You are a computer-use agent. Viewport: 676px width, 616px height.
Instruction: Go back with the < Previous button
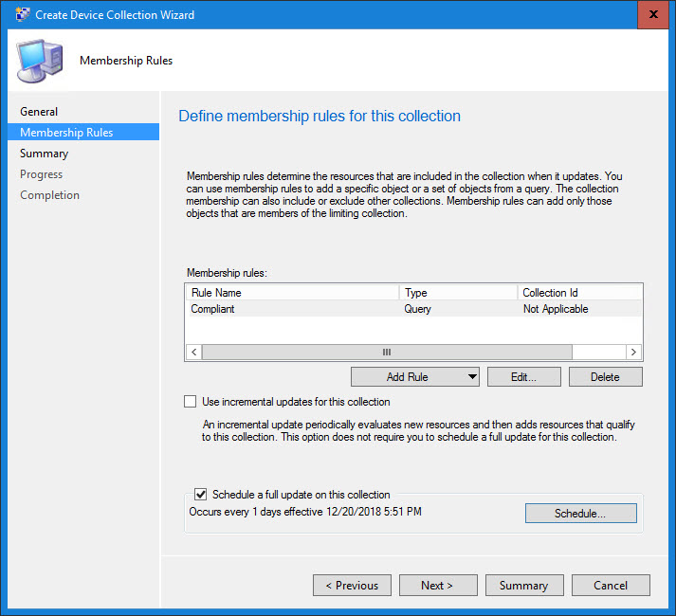[x=352, y=586]
